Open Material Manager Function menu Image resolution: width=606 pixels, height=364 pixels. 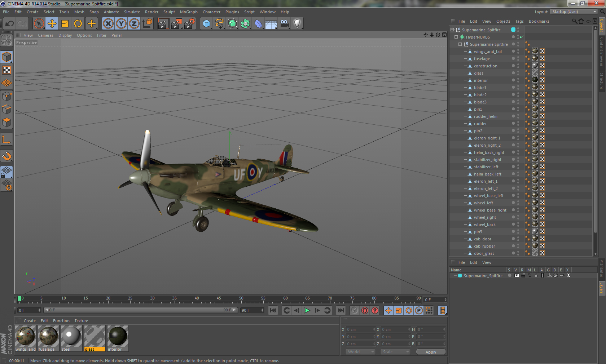click(x=61, y=321)
